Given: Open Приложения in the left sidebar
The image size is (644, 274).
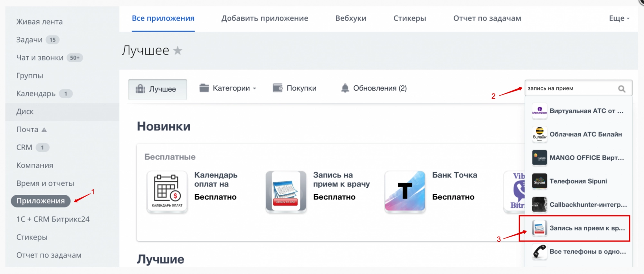Looking at the screenshot, I should [41, 201].
